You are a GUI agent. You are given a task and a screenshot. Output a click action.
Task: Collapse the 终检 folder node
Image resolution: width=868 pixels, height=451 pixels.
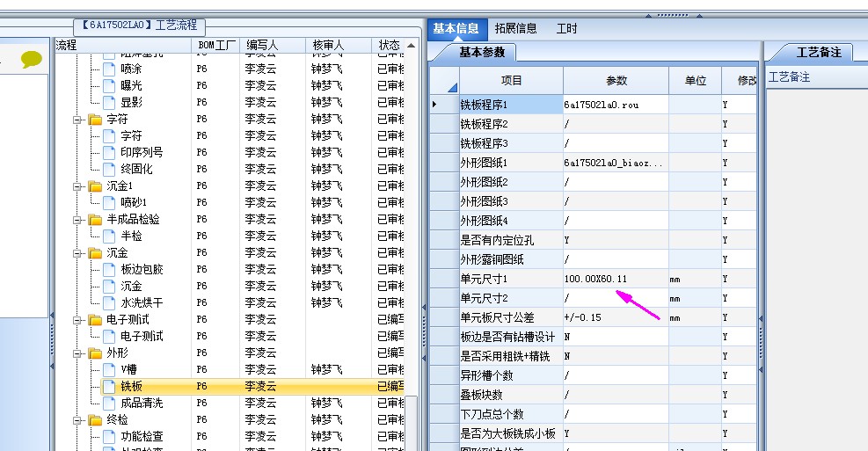[77, 420]
